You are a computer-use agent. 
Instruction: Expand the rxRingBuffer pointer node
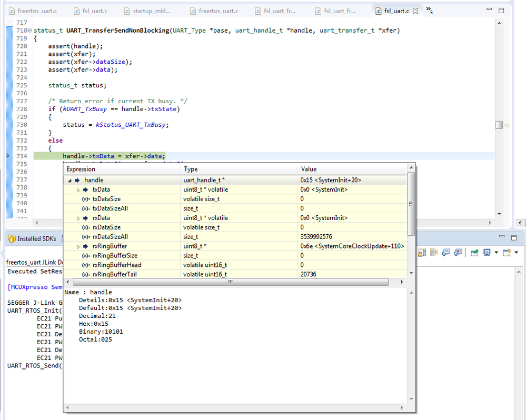click(x=78, y=246)
